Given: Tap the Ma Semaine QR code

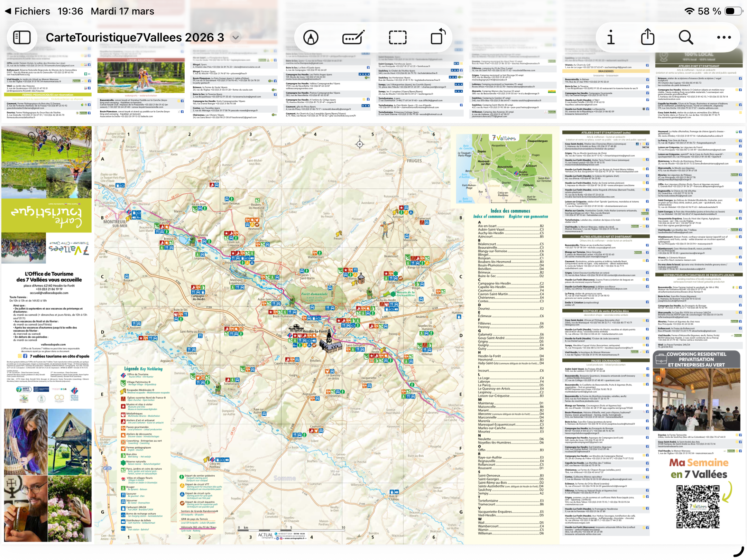Looking at the screenshot, I should coord(698,506).
